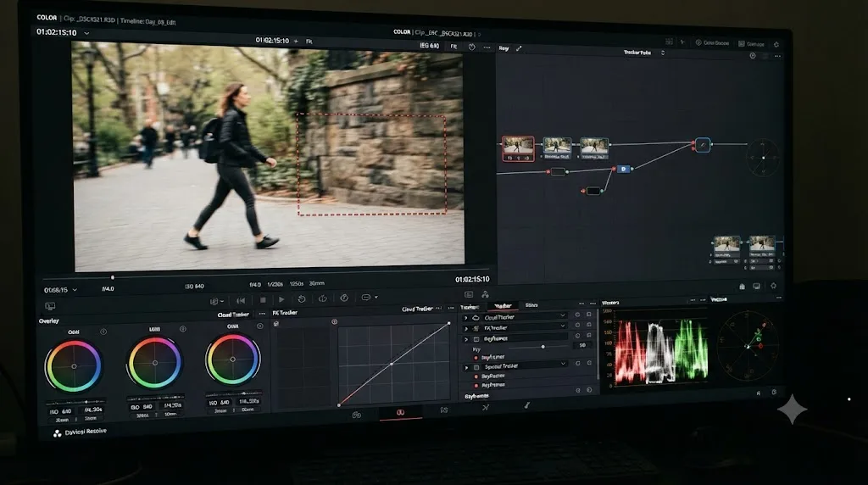The width and height of the screenshot is (868, 485).
Task: Click center of the first color wheel
Action: point(74,366)
